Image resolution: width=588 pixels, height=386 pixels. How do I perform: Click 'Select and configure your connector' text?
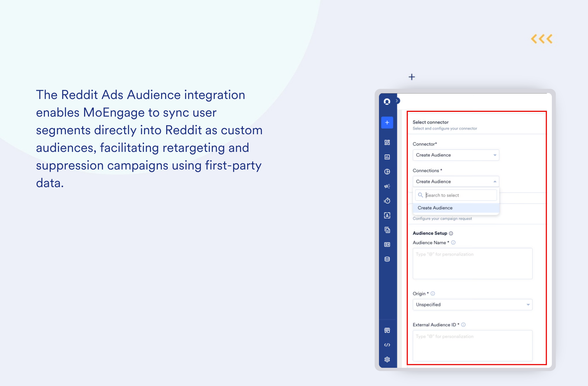pyautogui.click(x=445, y=128)
